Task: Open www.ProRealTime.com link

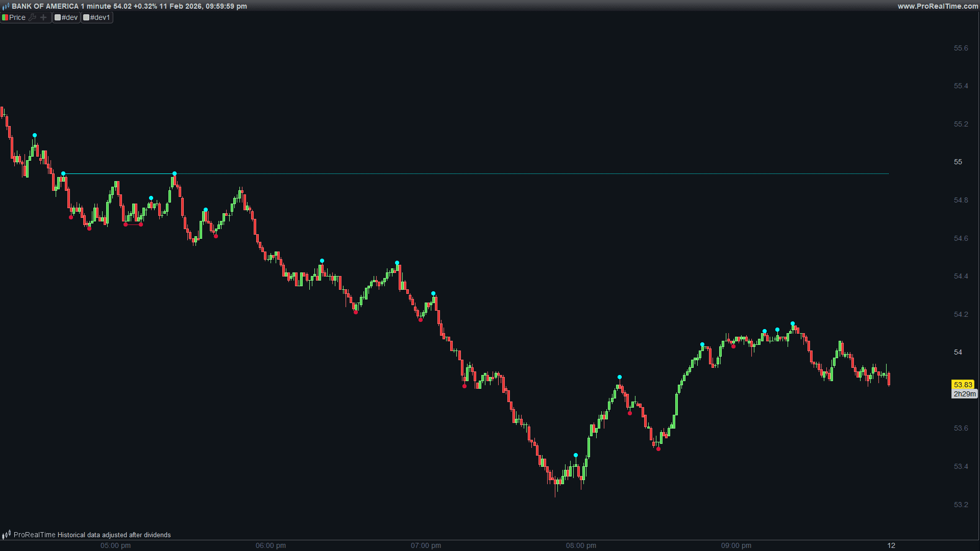Action: pos(938,6)
